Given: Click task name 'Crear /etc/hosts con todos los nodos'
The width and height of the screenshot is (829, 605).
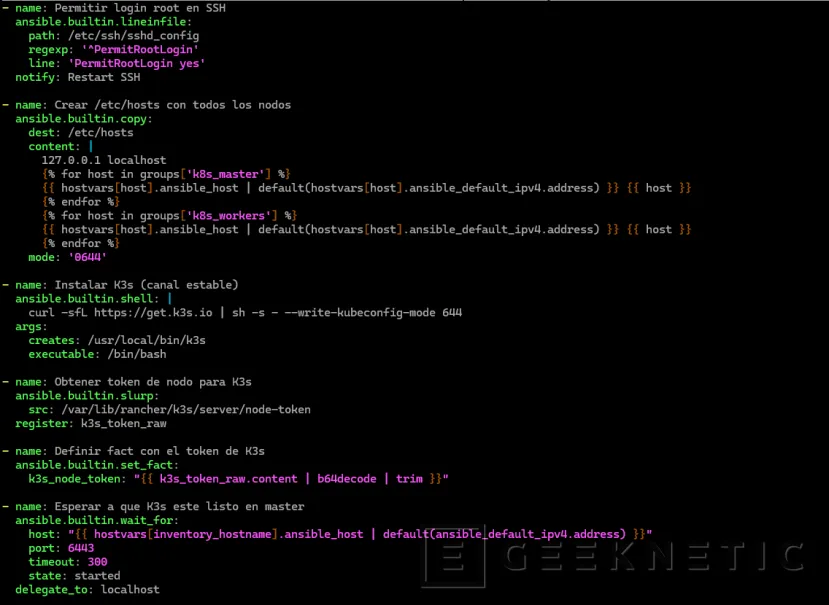Looking at the screenshot, I should click(173, 105).
